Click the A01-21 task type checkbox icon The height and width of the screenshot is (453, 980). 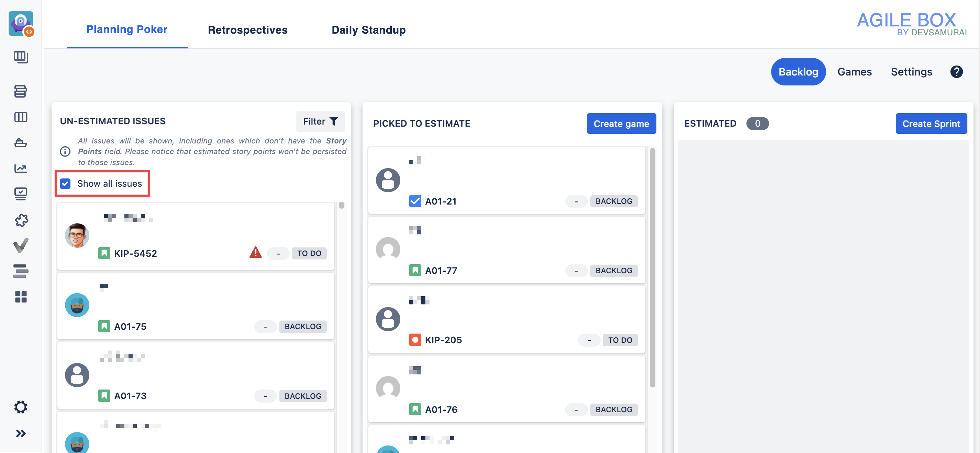pos(415,201)
